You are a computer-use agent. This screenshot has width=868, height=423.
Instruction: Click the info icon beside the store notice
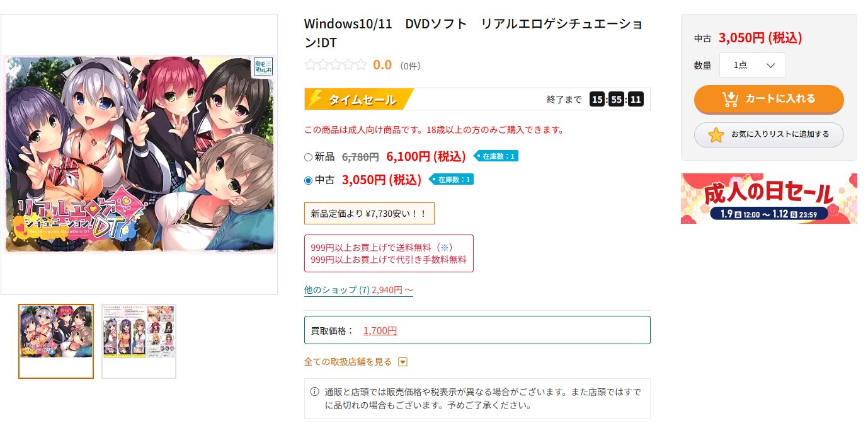tap(314, 392)
